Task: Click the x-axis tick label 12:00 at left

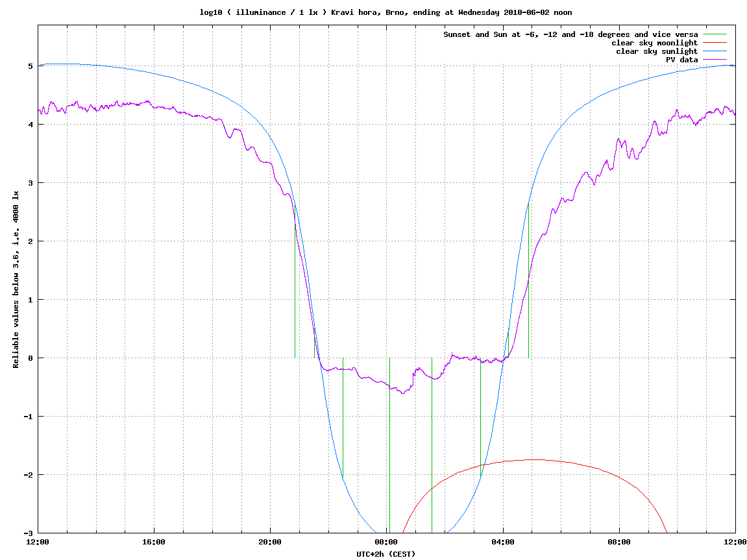Action: click(38, 542)
